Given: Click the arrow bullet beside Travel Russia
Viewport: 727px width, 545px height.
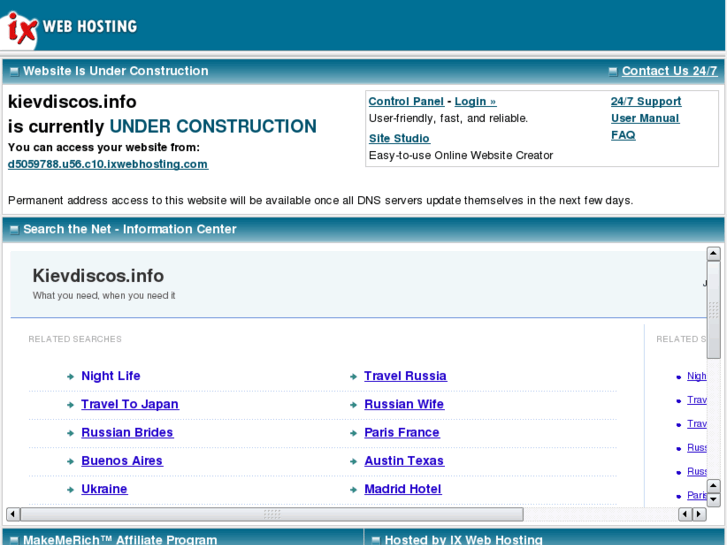Looking at the screenshot, I should click(353, 377).
